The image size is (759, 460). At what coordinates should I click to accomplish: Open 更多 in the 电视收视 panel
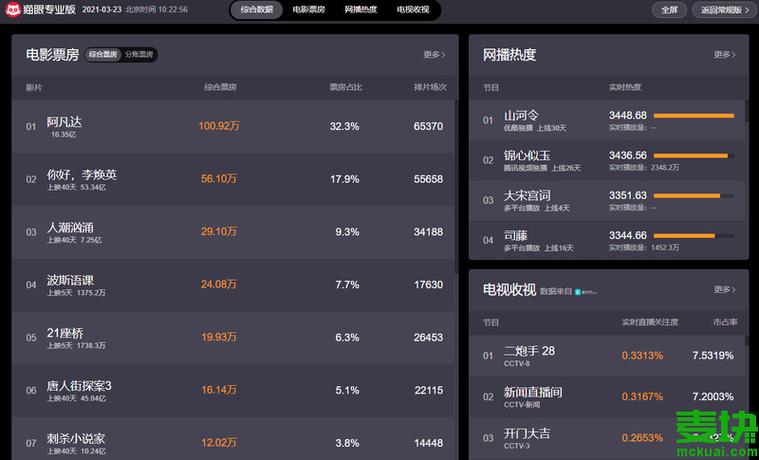tap(725, 290)
